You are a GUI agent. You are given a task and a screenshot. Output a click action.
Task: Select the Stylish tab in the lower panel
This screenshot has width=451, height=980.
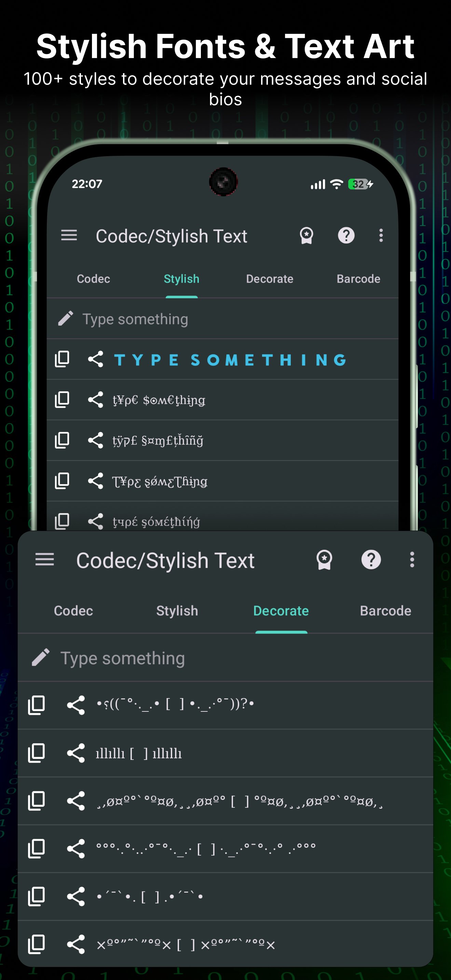pyautogui.click(x=177, y=611)
